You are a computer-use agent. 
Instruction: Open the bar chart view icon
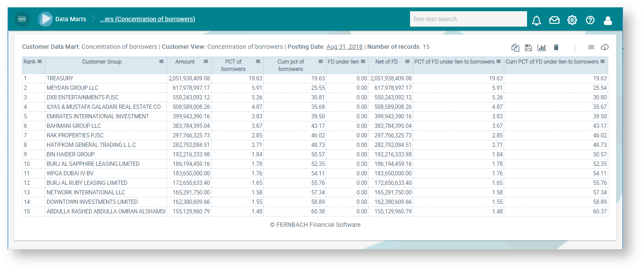click(x=542, y=48)
